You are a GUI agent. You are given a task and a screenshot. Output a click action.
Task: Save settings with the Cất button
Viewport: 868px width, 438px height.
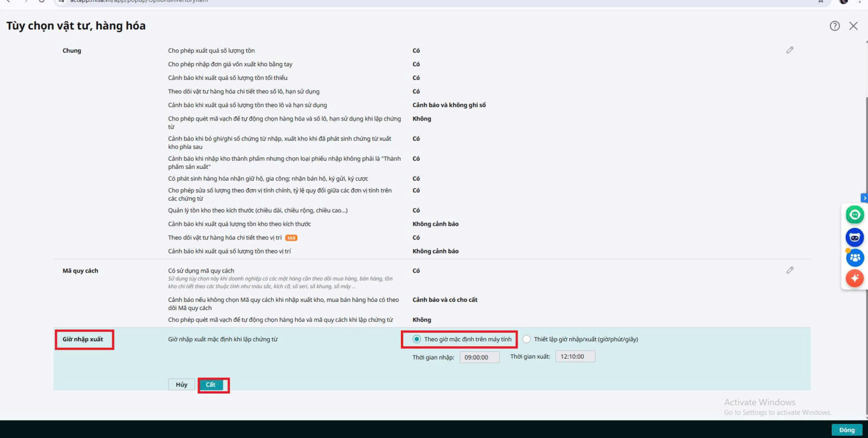click(x=211, y=385)
